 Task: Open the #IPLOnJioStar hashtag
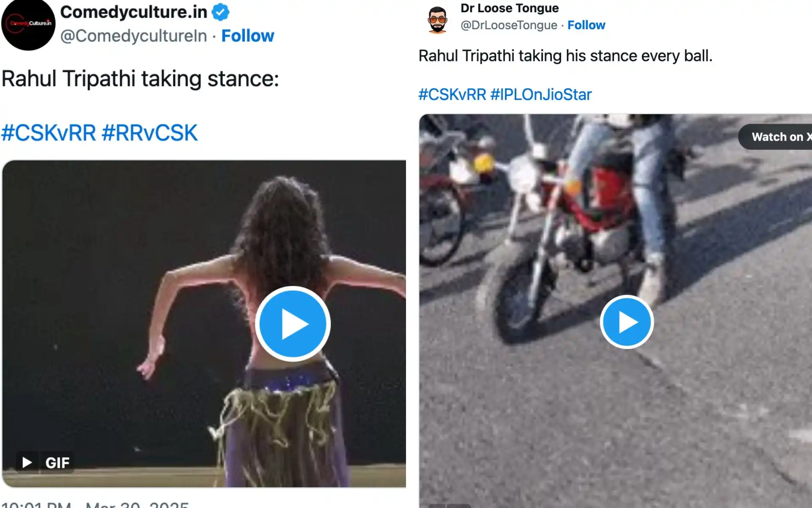pyautogui.click(x=543, y=94)
